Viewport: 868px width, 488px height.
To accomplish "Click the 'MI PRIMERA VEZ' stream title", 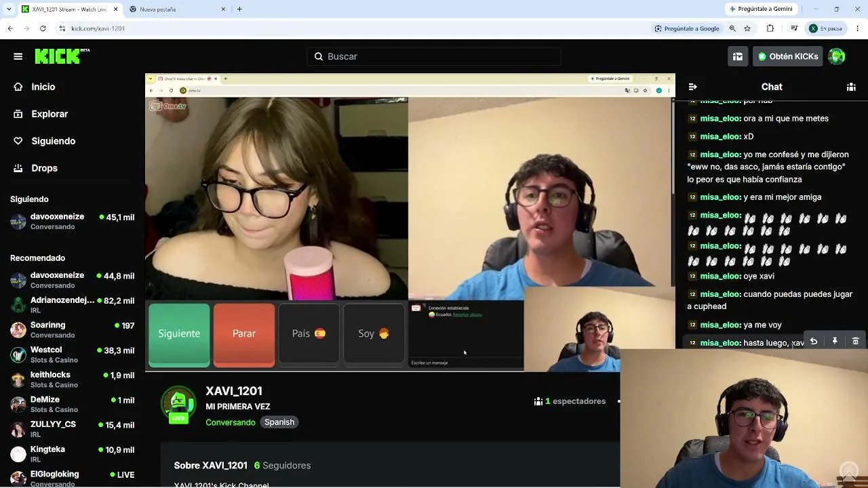I will [238, 407].
